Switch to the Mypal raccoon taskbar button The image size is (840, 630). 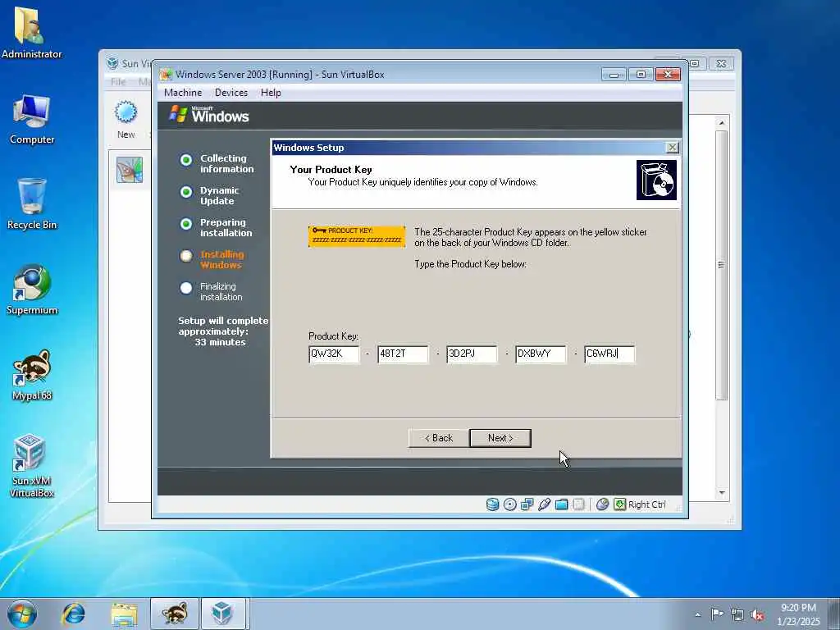(175, 614)
